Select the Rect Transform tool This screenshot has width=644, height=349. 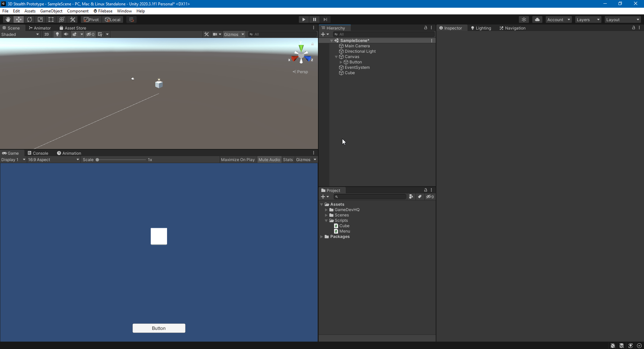click(51, 19)
